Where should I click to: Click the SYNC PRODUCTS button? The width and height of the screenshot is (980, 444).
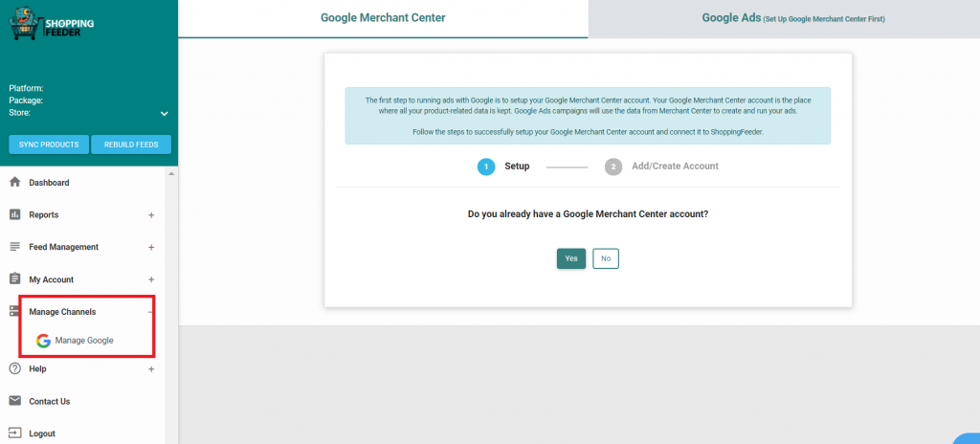pos(49,144)
